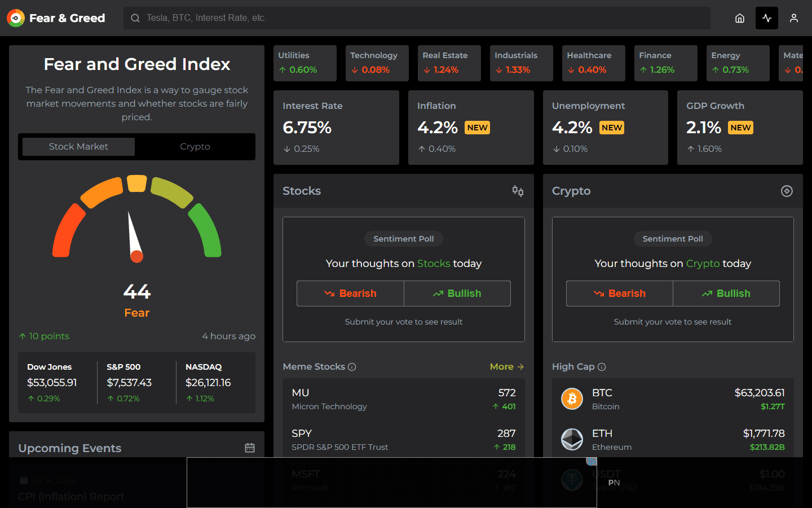Click the bright green Extreme Greed gauge segment

pyautogui.click(x=206, y=233)
